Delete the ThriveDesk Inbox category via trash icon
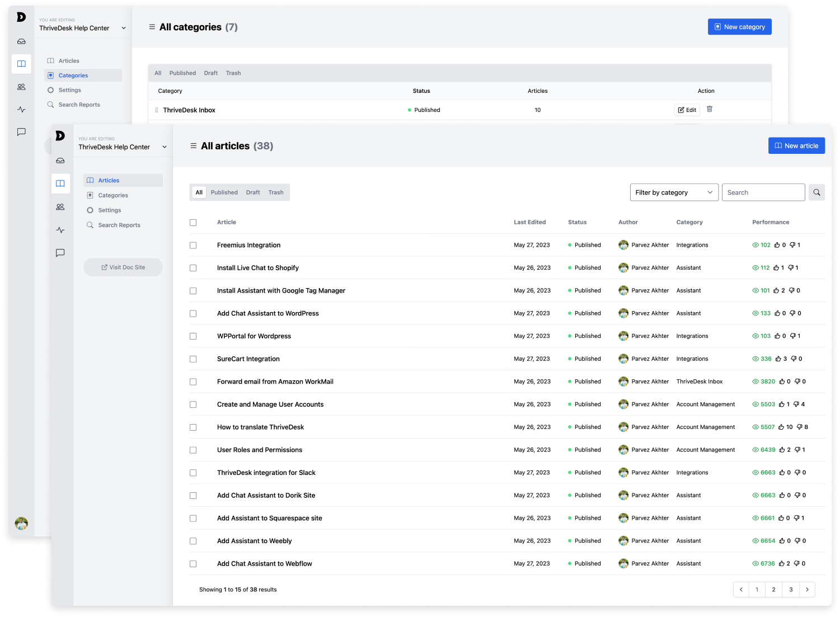This screenshot has width=840, height=617. 710,110
